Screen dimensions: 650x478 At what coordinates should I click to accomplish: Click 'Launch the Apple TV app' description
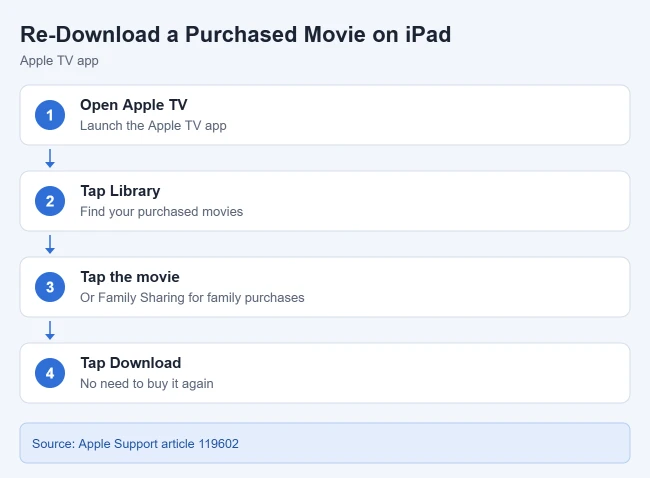153,126
